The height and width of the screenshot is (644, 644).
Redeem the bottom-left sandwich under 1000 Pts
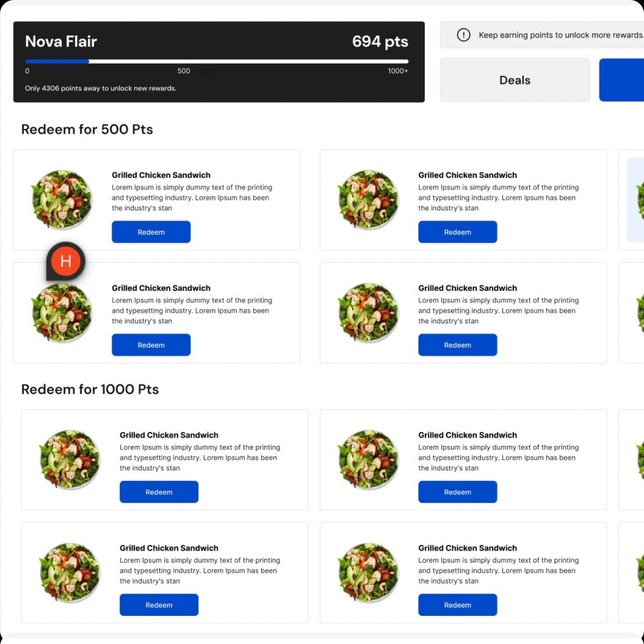[x=159, y=605]
